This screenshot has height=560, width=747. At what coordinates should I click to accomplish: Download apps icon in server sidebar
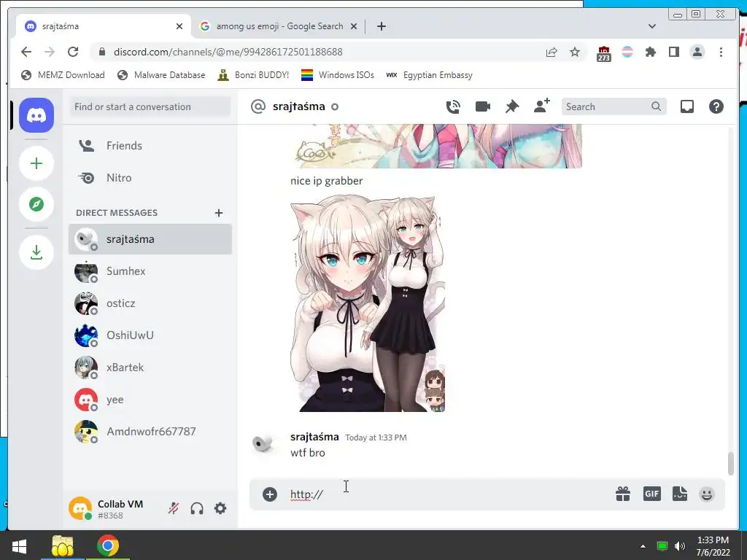pyautogui.click(x=36, y=252)
